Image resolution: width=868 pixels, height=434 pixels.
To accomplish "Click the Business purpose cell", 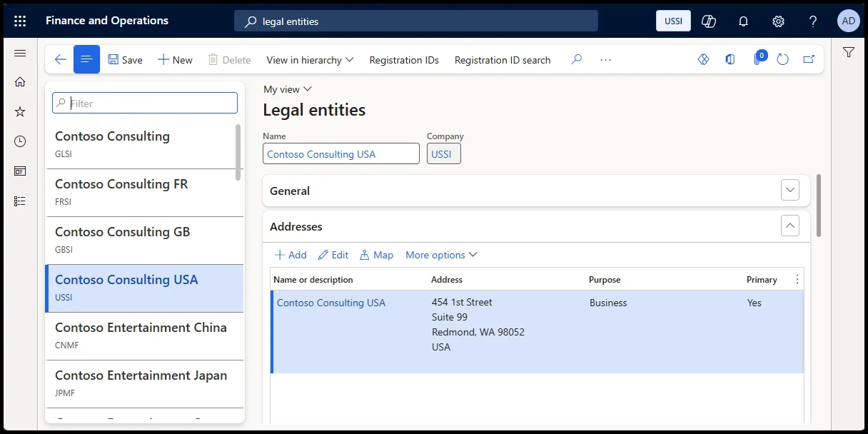I will click(608, 303).
